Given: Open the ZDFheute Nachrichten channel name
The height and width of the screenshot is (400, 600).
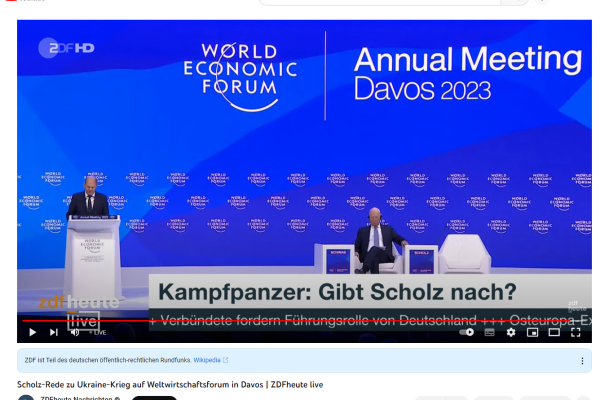Looking at the screenshot, I should pos(77,398).
